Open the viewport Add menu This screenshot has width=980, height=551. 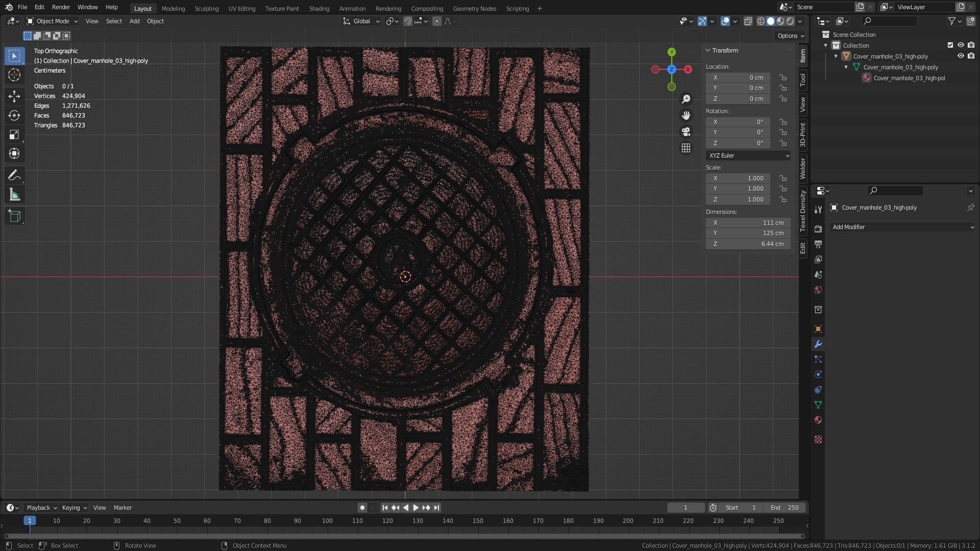coord(134,21)
